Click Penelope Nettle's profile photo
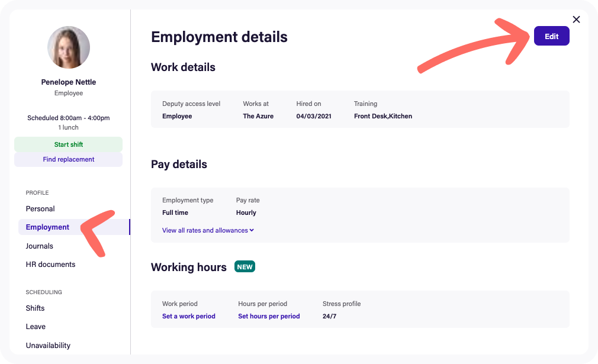Screen dimensions: 598x364 69,47
